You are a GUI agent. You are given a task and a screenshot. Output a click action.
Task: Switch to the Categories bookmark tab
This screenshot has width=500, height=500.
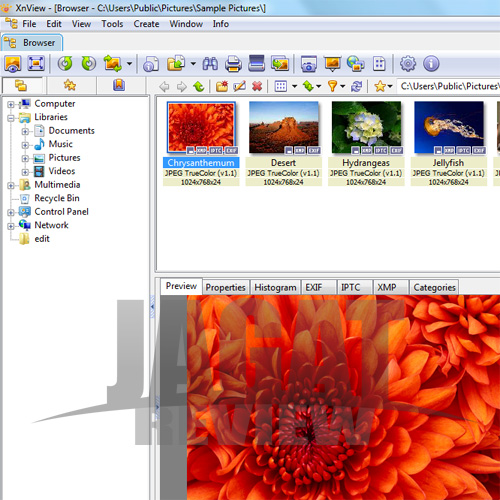(x=119, y=85)
